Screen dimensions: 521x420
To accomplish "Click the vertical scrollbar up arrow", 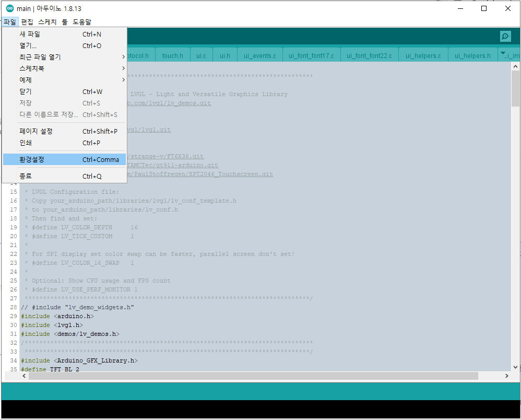I will pos(515,66).
